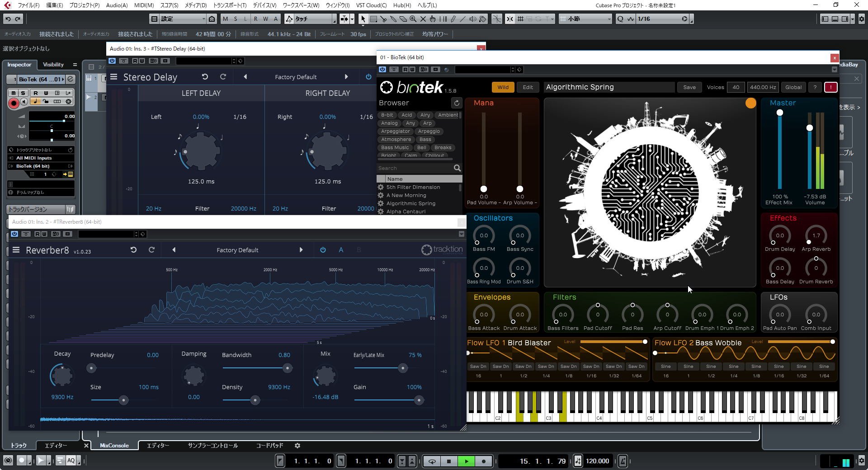
Task: Select 'Alpha Centauri' preset in BioTek browser
Action: coord(406,211)
